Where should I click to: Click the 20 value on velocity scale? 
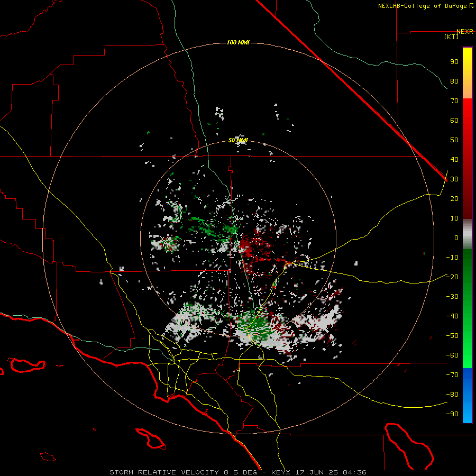454,199
